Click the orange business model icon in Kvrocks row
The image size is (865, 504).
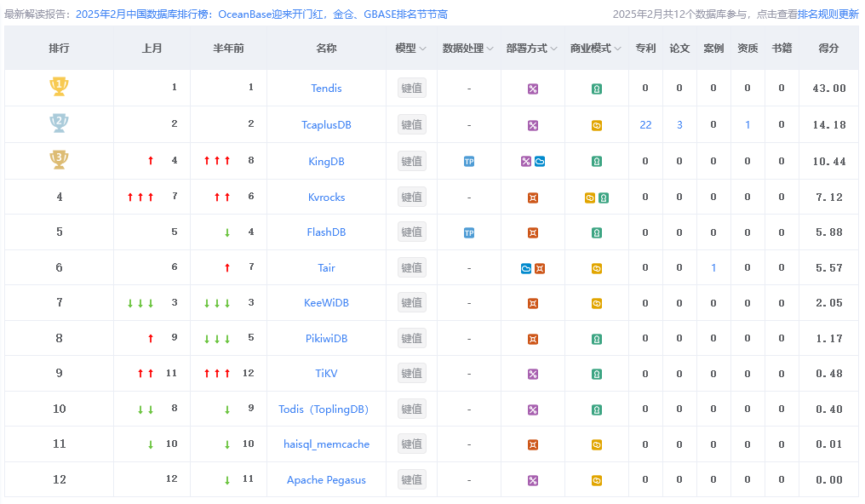pyautogui.click(x=590, y=198)
